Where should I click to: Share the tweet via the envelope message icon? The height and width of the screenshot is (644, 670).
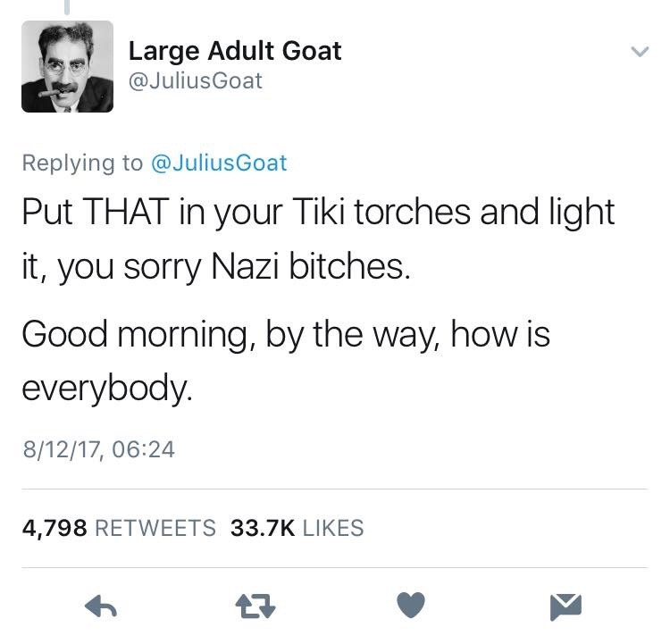[x=565, y=606]
